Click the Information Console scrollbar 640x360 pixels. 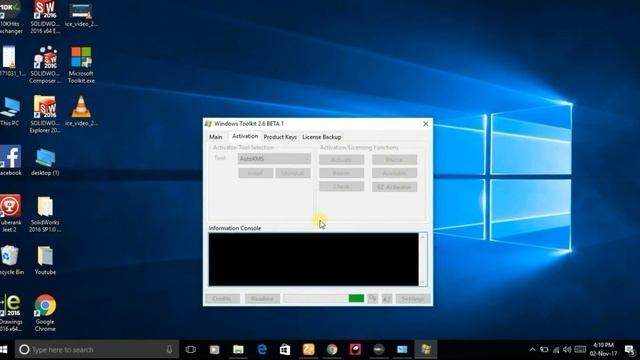pyautogui.click(x=423, y=259)
